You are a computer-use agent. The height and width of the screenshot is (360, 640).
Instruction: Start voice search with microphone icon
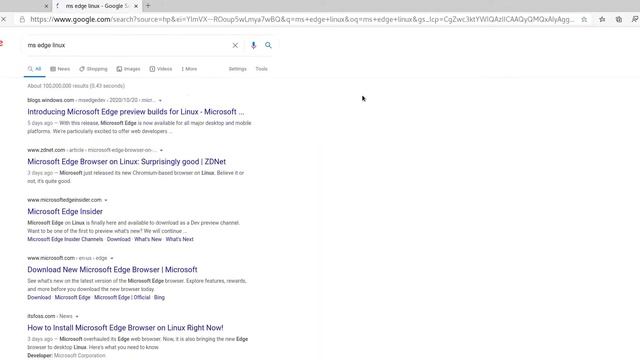click(x=253, y=45)
